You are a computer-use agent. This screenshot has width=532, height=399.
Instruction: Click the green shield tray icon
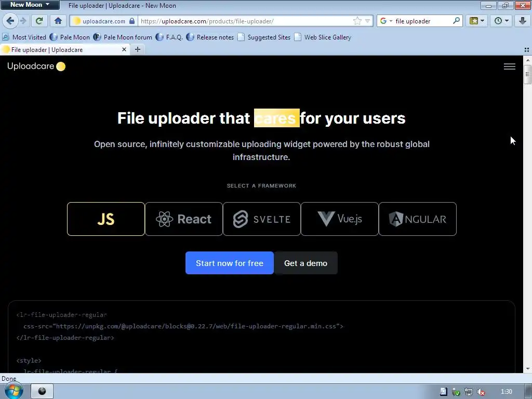pyautogui.click(x=456, y=392)
